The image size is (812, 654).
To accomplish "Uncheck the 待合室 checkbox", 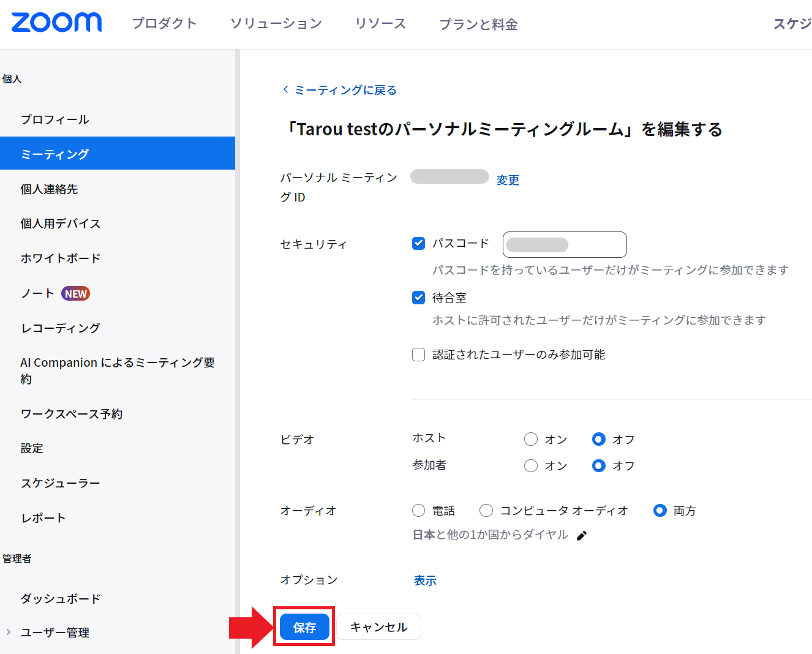I will click(419, 298).
